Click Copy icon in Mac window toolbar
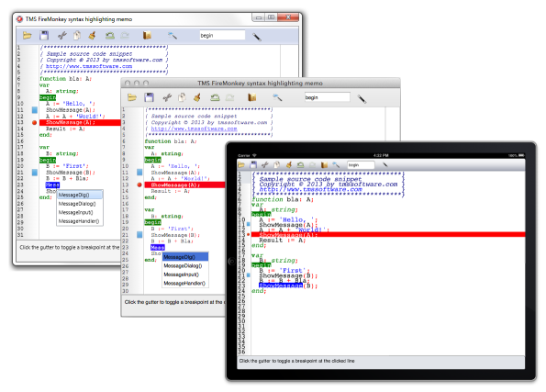Image resolution: width=546 pixels, height=392 pixels. coord(182,97)
